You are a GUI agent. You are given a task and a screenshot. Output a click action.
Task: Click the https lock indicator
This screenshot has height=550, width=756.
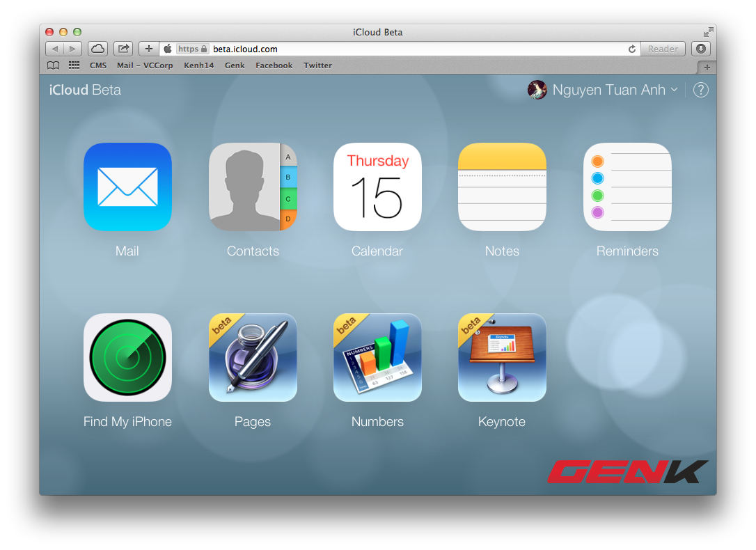click(192, 49)
